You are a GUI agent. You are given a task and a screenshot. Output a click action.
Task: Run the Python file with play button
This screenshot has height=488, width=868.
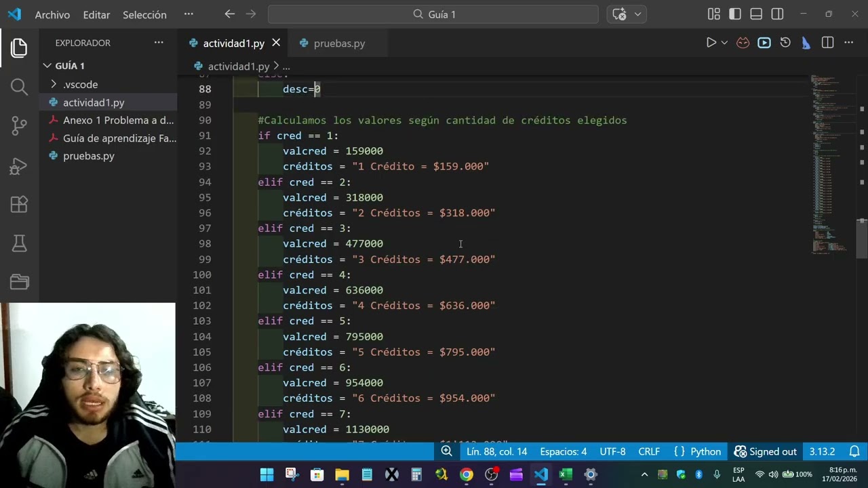click(x=711, y=43)
